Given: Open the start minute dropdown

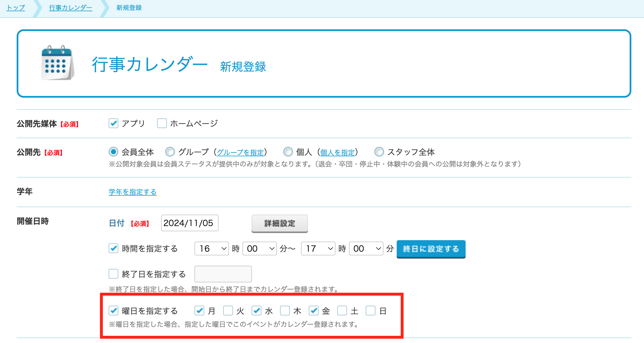Looking at the screenshot, I should coord(260,248).
